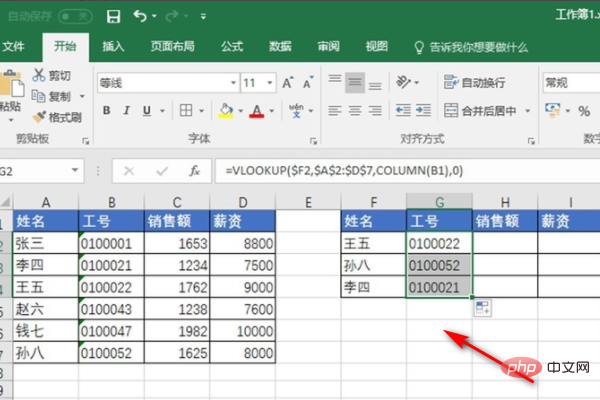Click 合并后居中 merge and center button
Image resolution: width=600 pixels, height=400 pixels.
(x=480, y=111)
